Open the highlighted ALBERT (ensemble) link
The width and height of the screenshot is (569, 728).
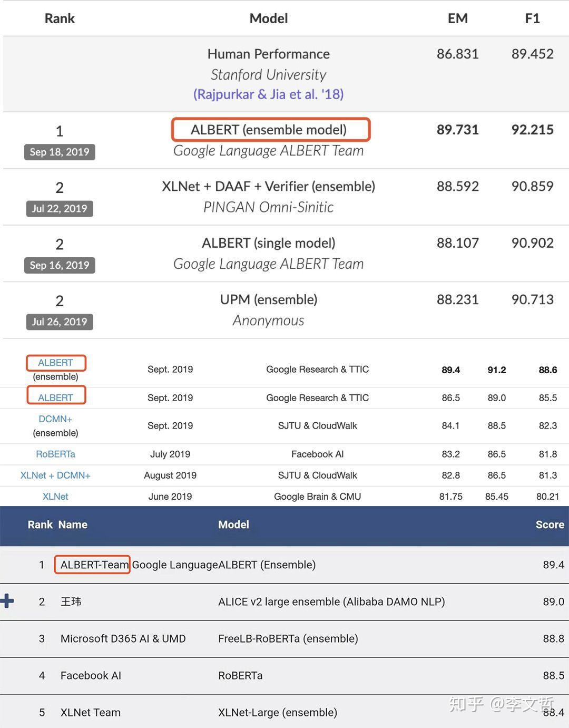click(56, 363)
